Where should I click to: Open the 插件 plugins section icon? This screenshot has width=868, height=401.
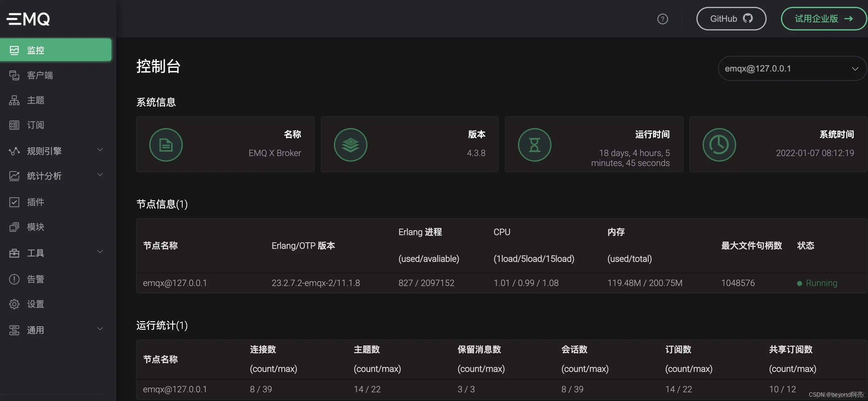tap(14, 202)
